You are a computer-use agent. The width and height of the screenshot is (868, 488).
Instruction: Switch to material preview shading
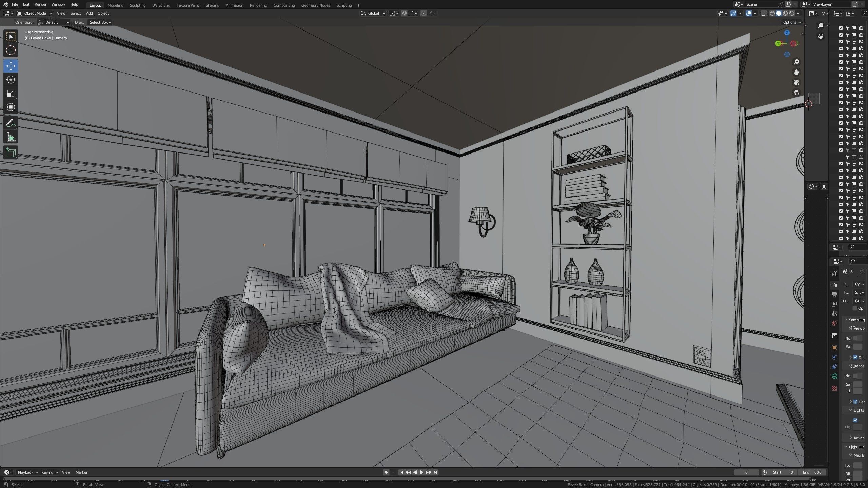click(785, 13)
